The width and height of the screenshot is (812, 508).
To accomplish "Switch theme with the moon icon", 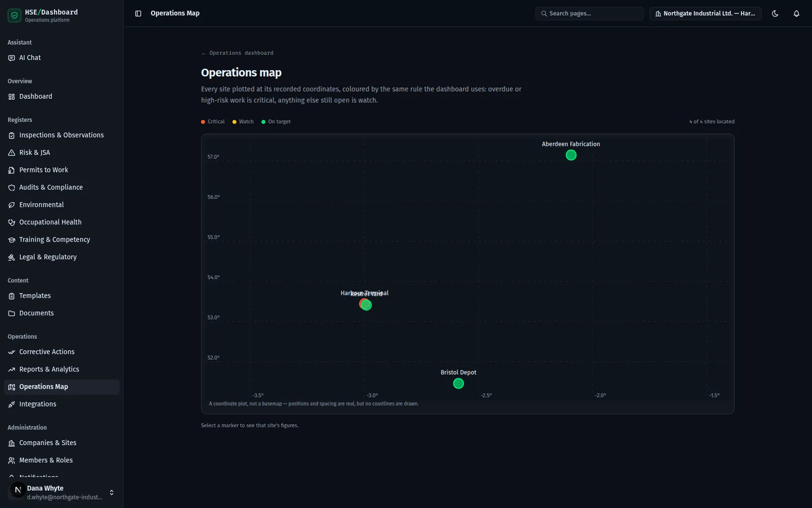I will [x=775, y=14].
